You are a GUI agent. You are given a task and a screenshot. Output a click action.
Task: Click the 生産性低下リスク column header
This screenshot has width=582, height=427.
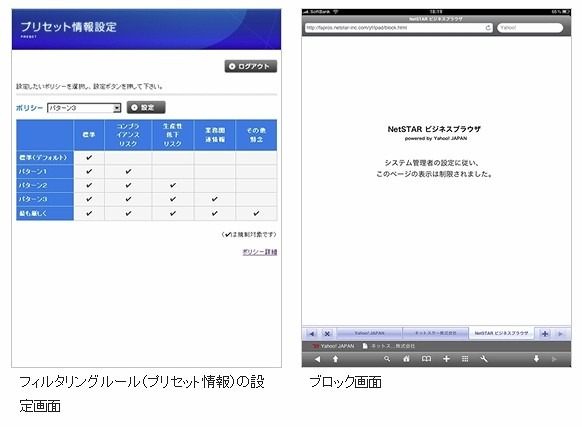click(x=173, y=135)
